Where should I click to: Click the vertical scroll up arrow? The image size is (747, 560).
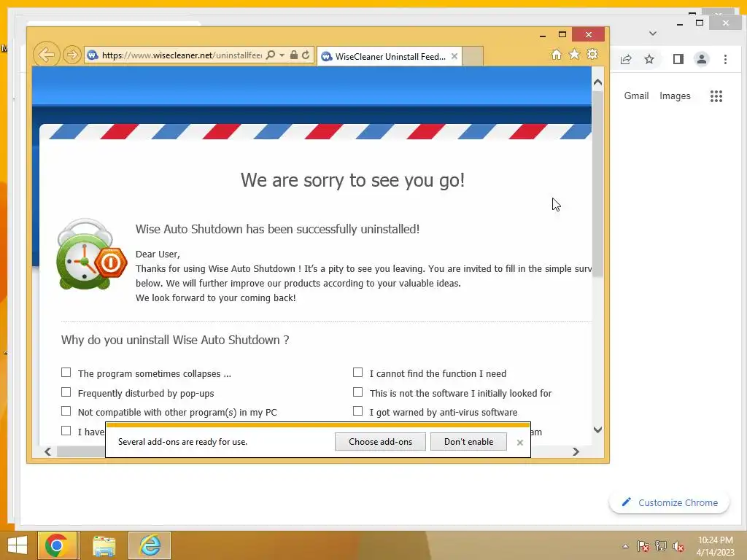[598, 82]
